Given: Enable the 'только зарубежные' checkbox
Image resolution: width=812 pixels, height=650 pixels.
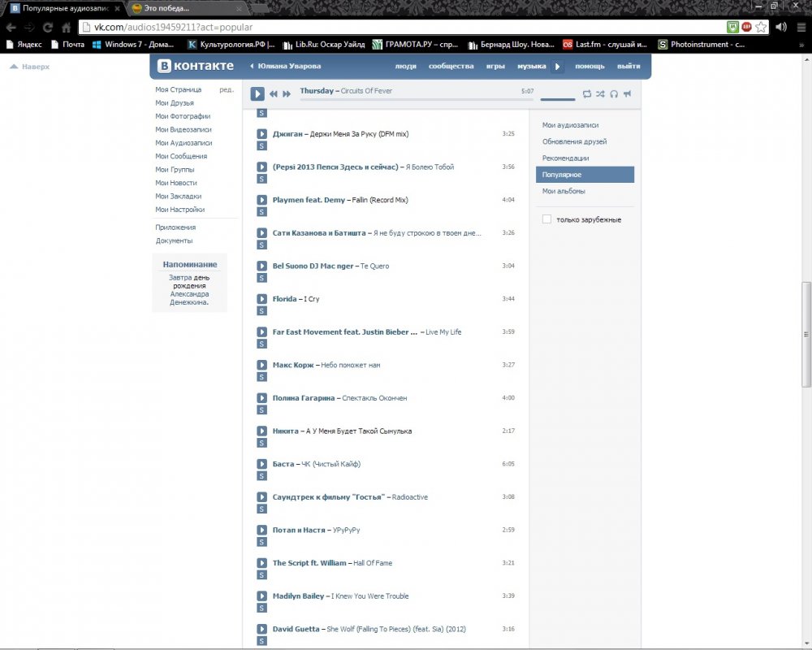Looking at the screenshot, I should tap(546, 219).
